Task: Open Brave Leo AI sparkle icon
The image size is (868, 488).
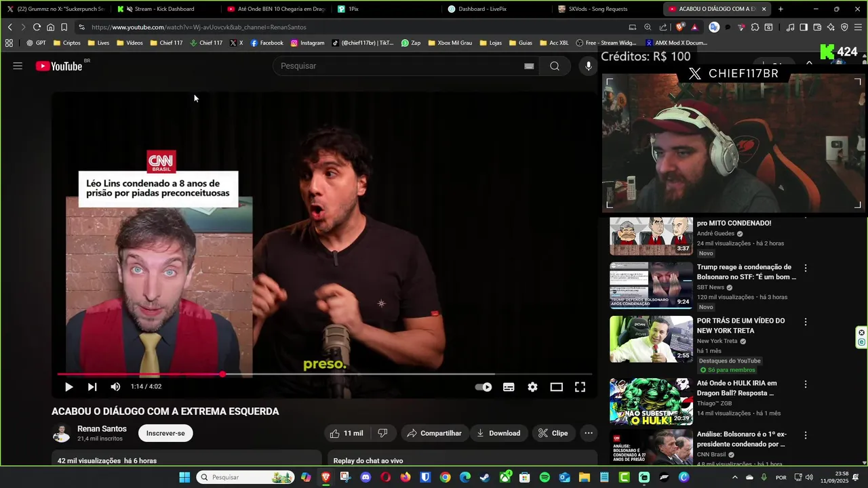Action: tap(831, 27)
